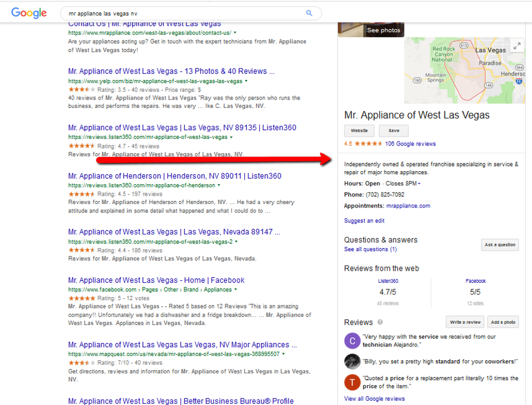Click the phone number (702) 825-7092
This screenshot has height=405, width=532.
(385, 194)
